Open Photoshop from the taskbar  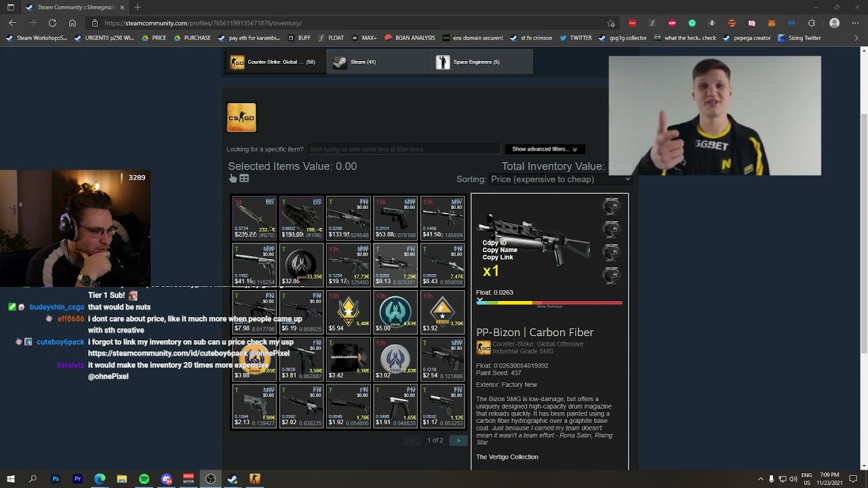[56, 479]
